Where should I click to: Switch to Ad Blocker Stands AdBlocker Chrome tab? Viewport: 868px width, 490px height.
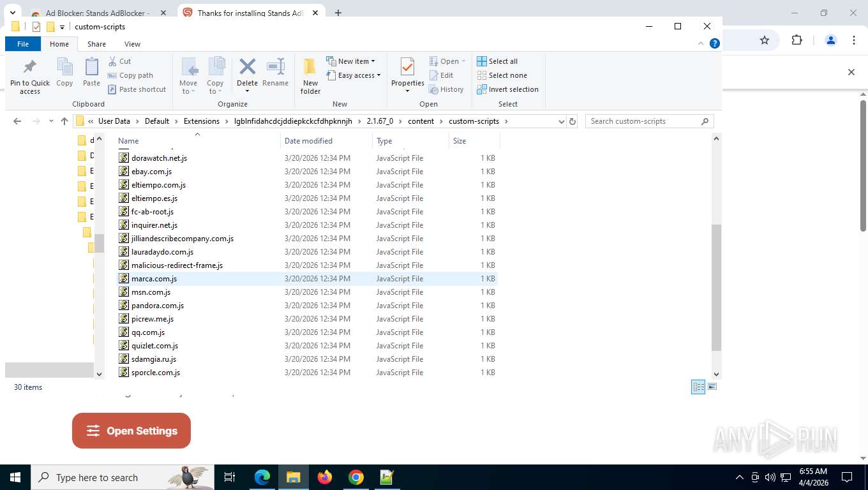click(x=98, y=13)
